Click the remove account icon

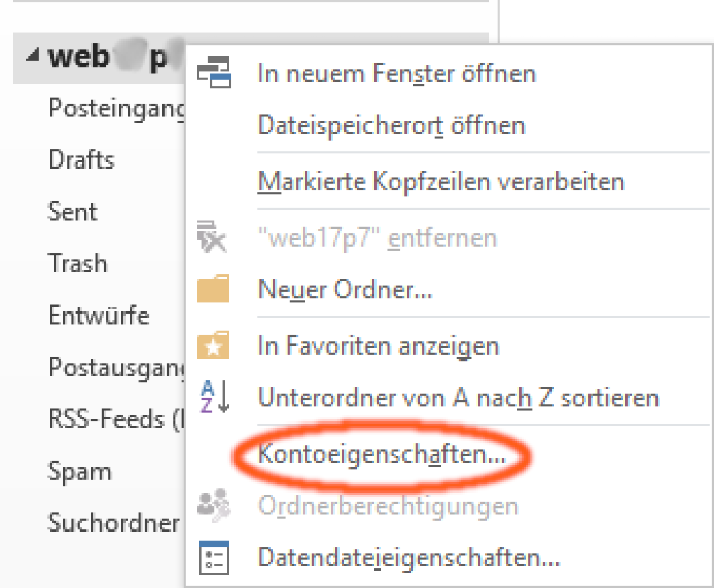click(x=213, y=238)
